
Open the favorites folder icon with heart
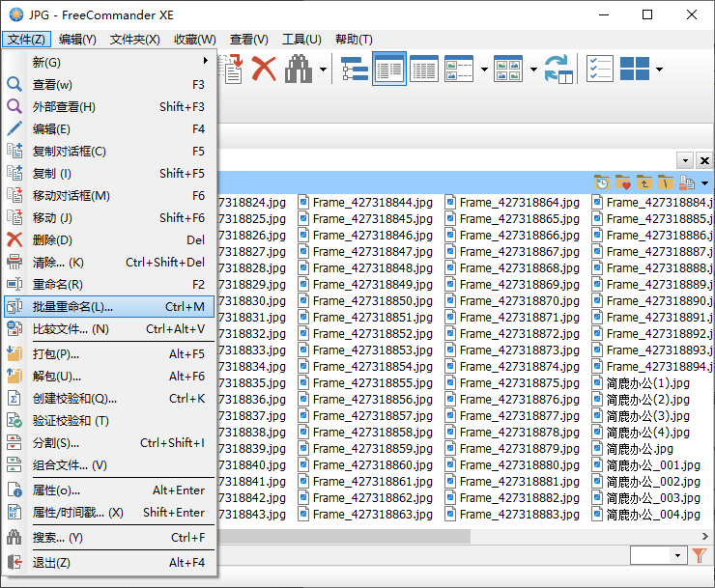click(623, 182)
